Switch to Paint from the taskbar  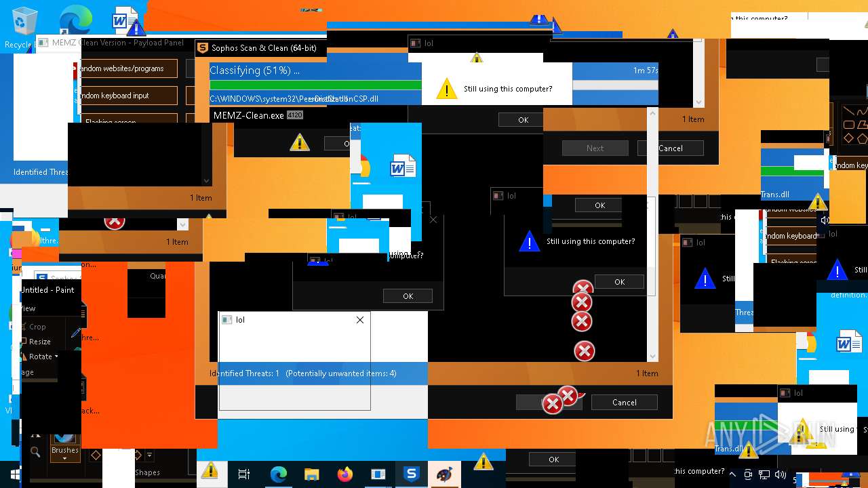444,474
